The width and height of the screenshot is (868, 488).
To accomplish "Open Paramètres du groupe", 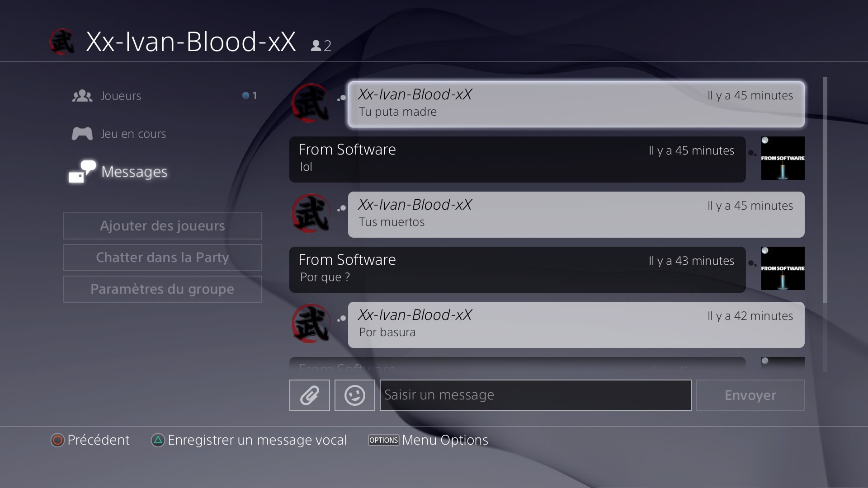I will (x=163, y=289).
